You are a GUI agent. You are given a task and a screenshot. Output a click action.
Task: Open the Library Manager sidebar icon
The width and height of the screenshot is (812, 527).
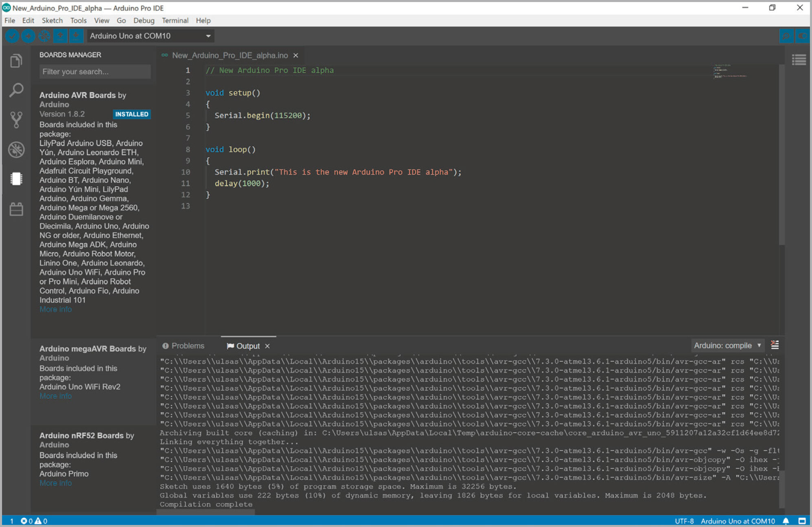15,209
